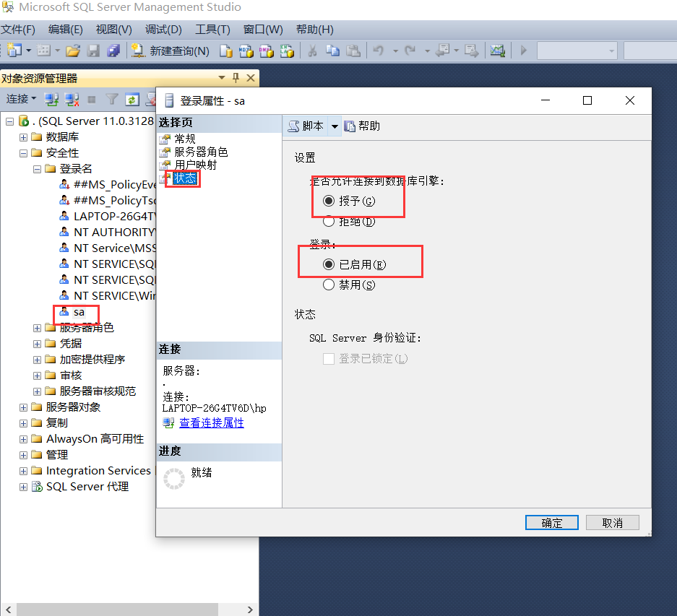This screenshot has height=616, width=677.
Task: Open the 窗口(W) menu
Action: point(264,30)
